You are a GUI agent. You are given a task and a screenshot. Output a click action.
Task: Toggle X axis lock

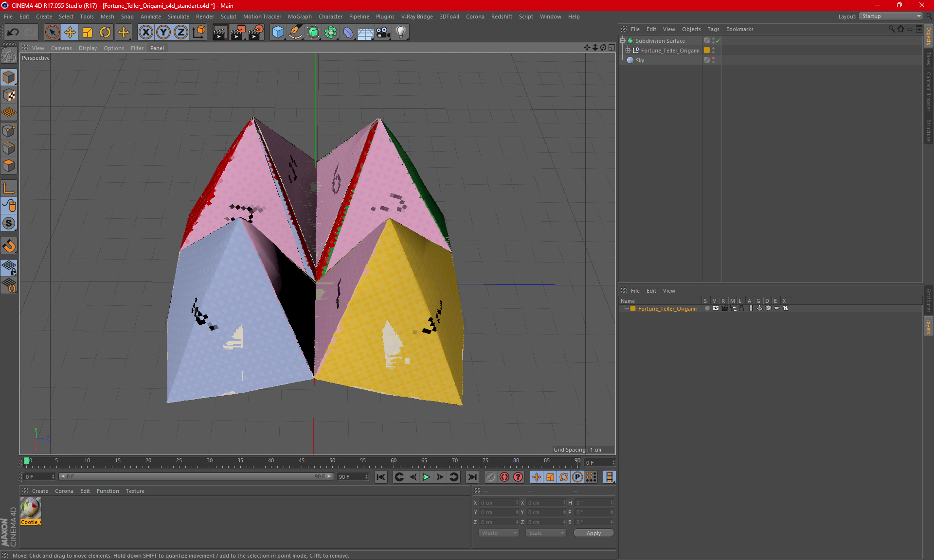tap(145, 33)
